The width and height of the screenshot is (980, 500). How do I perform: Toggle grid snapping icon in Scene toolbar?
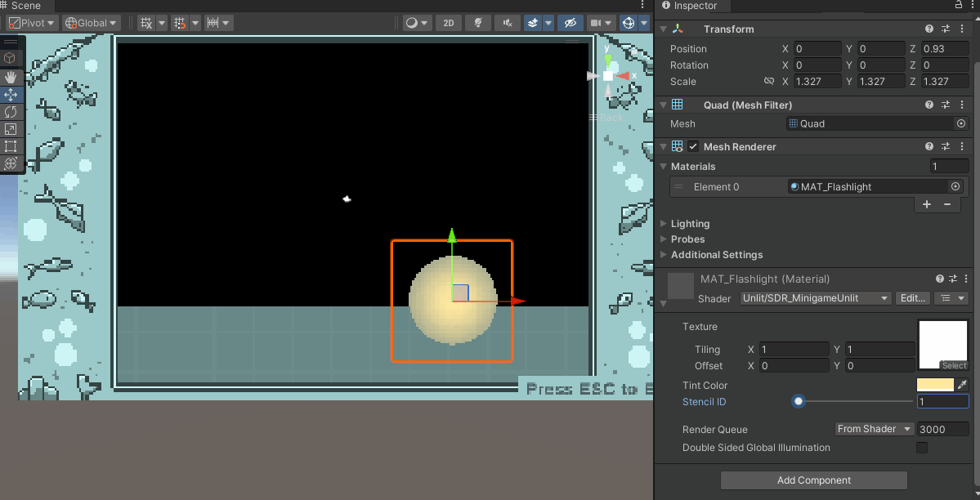180,23
